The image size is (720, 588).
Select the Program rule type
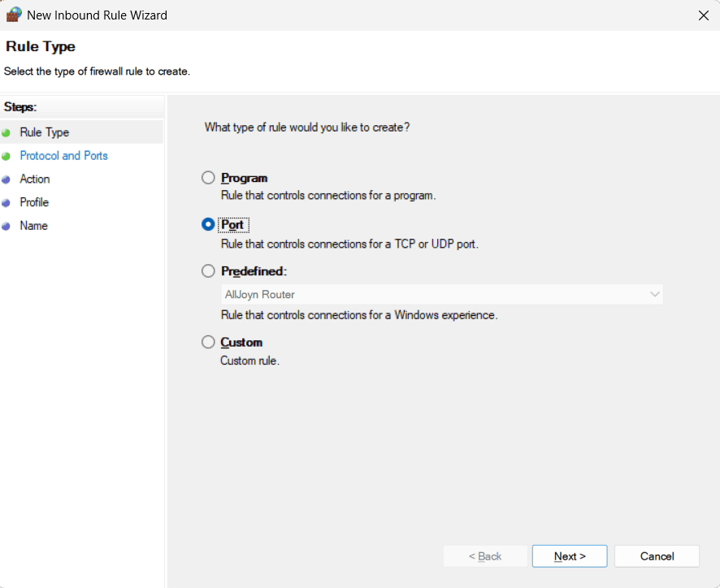pyautogui.click(x=208, y=177)
